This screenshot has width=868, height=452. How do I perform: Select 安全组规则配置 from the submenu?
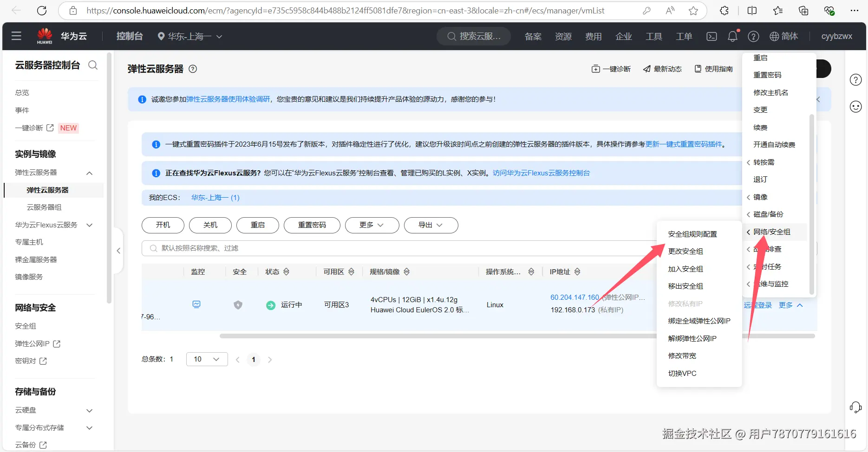[x=692, y=234]
